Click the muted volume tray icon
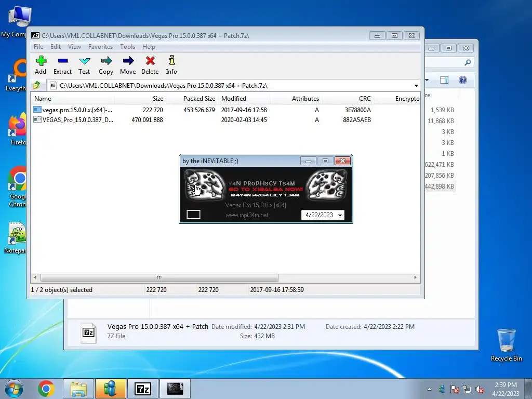532x399 pixels. point(480,389)
